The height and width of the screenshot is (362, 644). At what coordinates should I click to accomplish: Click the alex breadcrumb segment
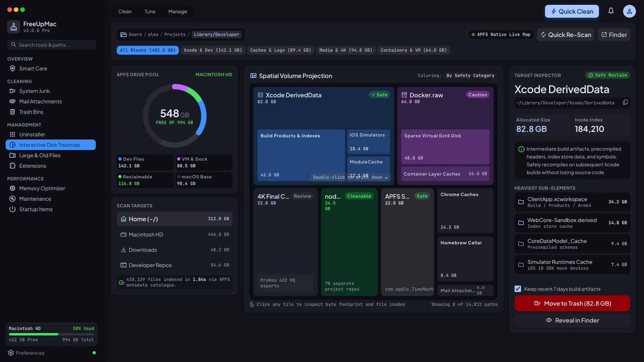pos(153,35)
